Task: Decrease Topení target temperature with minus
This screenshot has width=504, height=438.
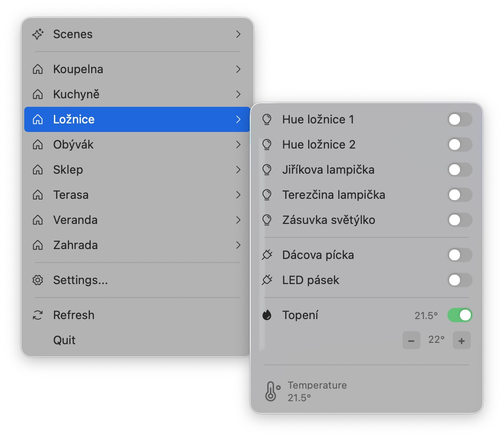Action: pos(411,341)
